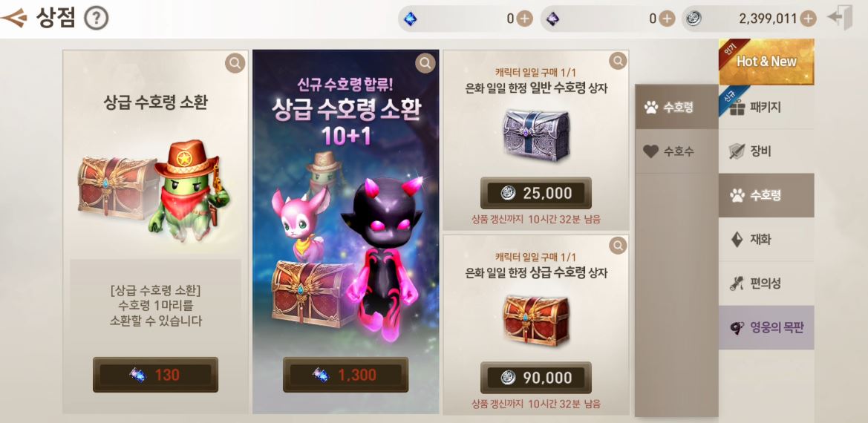Go to the 장비 equipment category
This screenshot has width=868, height=423.
[x=767, y=151]
